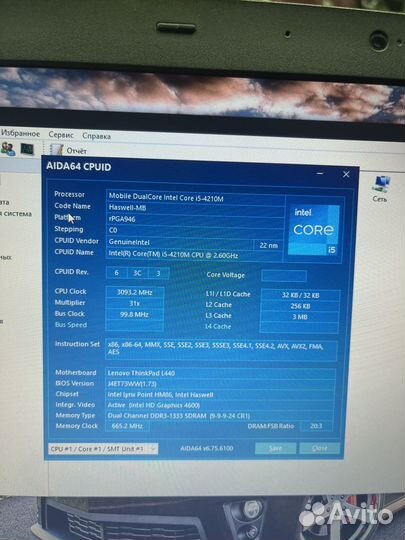Click the CPUID Name value field
Screen dimensions: 405x540
(x=194, y=255)
